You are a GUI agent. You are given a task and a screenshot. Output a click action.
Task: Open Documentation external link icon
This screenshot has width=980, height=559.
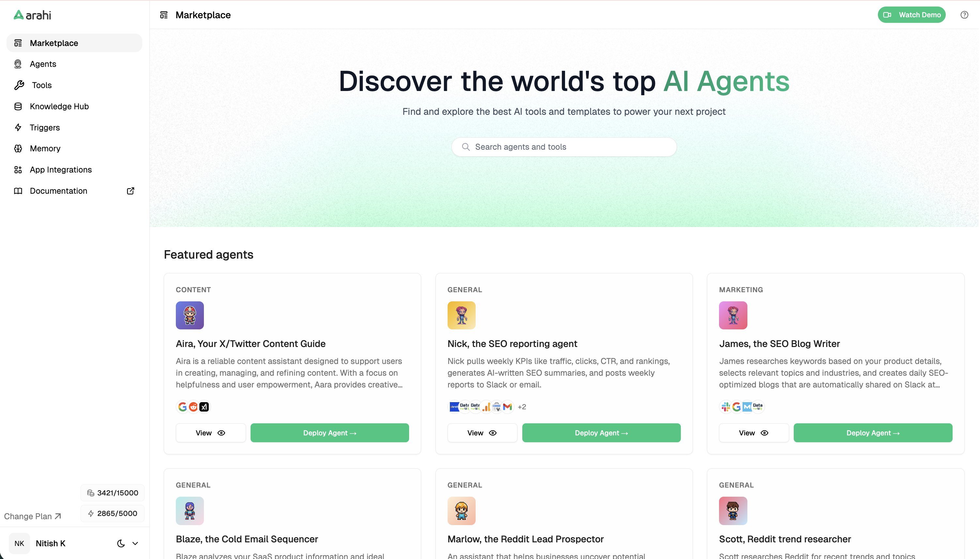pyautogui.click(x=130, y=191)
